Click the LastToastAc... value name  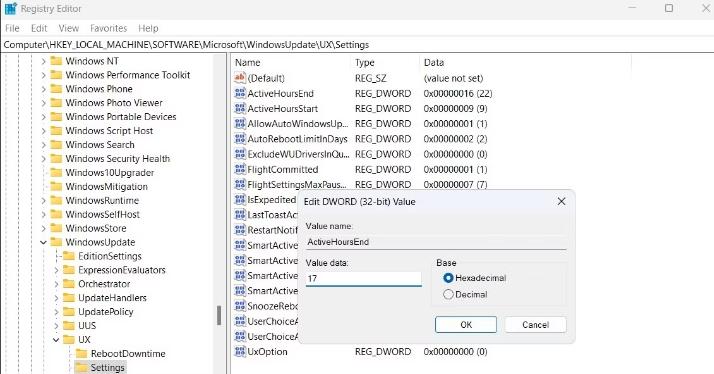272,215
